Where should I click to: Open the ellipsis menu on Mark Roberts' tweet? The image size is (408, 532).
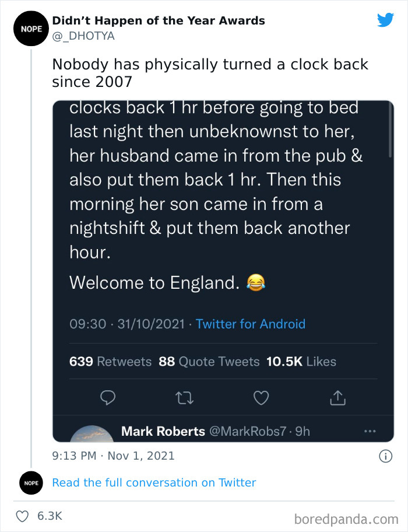click(x=370, y=430)
